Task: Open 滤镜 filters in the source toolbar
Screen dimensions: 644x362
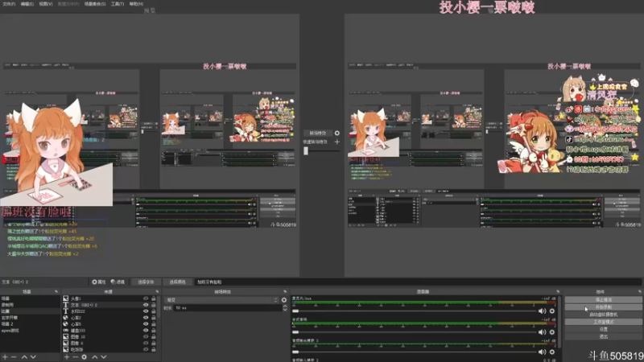Action: (118, 282)
